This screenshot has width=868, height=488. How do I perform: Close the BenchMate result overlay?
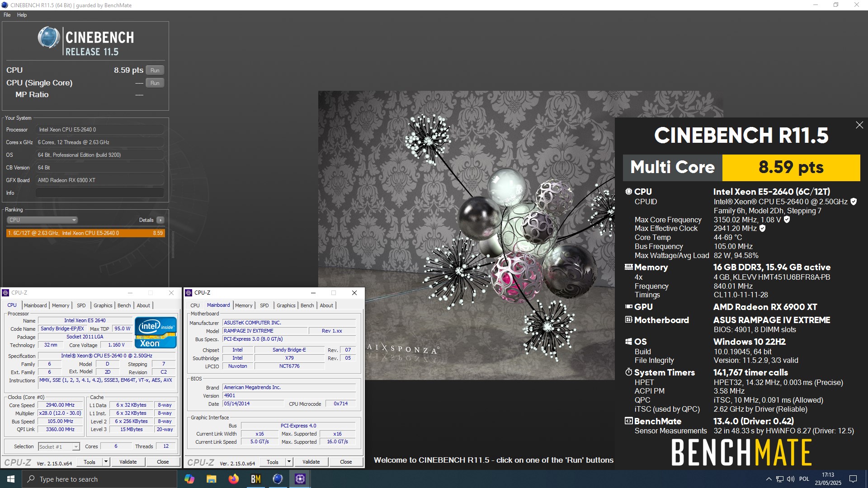(x=859, y=125)
